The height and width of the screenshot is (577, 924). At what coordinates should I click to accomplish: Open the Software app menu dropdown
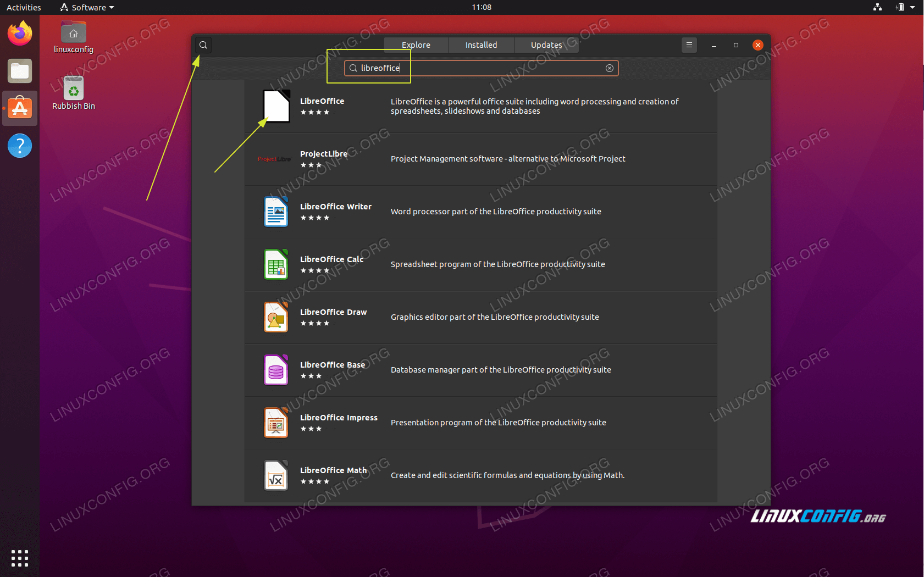(x=87, y=7)
